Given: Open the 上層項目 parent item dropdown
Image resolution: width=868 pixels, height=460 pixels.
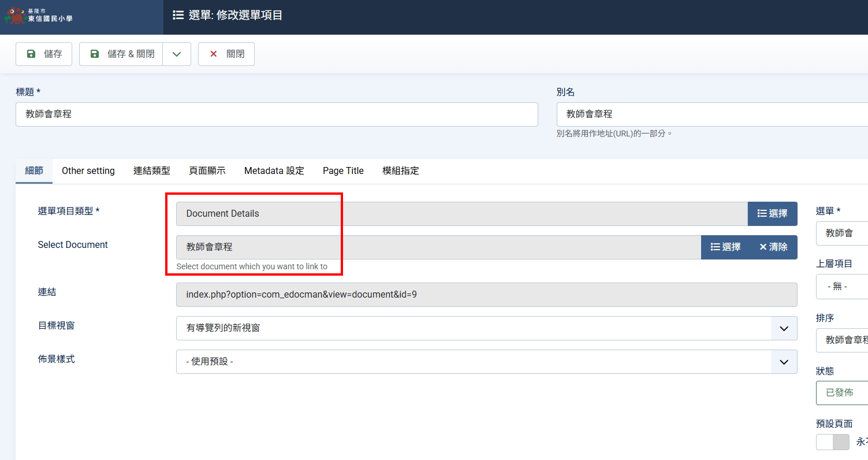Looking at the screenshot, I should click(842, 287).
